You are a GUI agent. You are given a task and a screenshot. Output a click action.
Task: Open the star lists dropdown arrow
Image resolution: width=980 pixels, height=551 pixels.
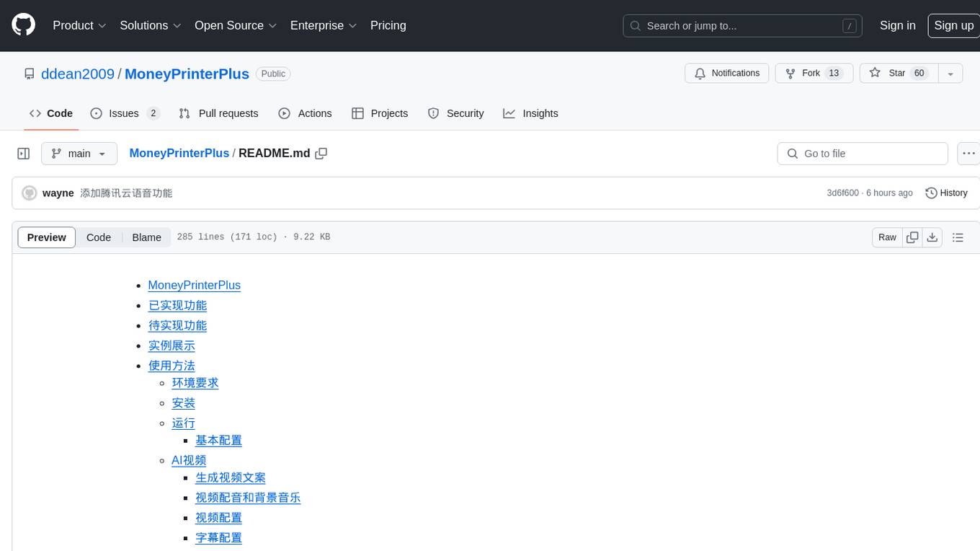coord(950,74)
